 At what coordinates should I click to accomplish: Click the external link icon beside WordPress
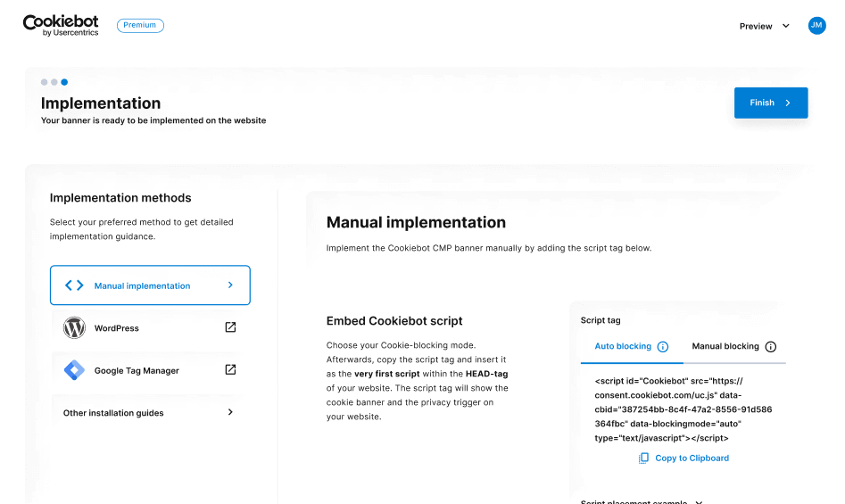[230, 327]
